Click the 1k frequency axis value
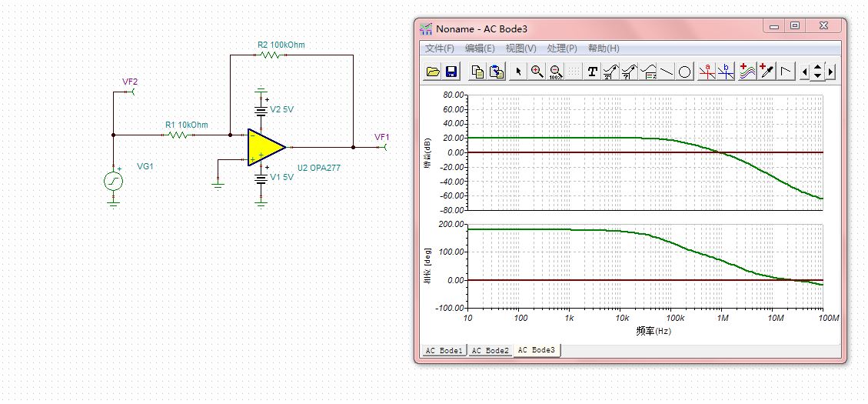 pos(570,318)
